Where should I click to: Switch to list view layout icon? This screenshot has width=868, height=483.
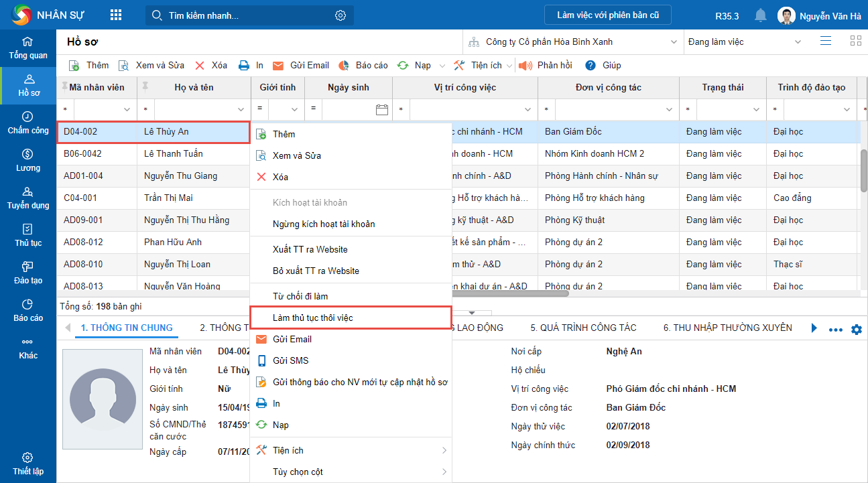click(826, 41)
